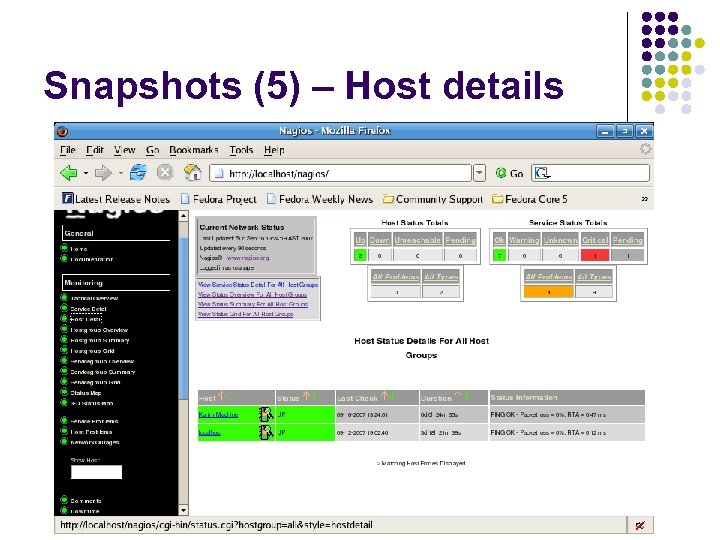
Task: Open the Community Support bookmark folder
Action: 433,199
